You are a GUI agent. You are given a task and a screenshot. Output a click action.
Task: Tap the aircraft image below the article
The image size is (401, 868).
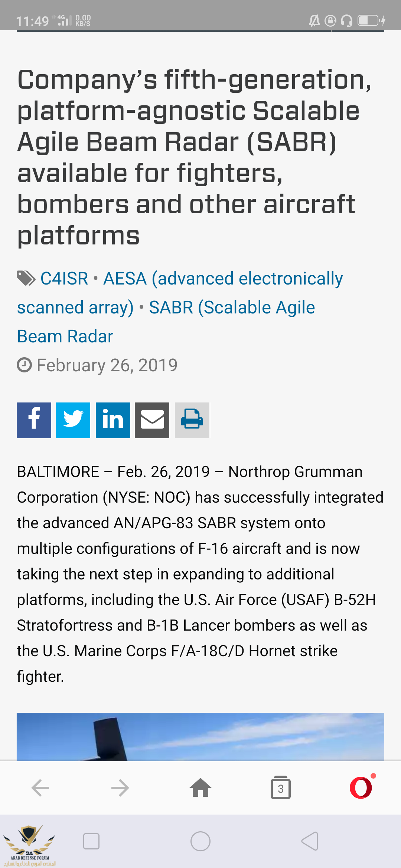click(x=200, y=737)
